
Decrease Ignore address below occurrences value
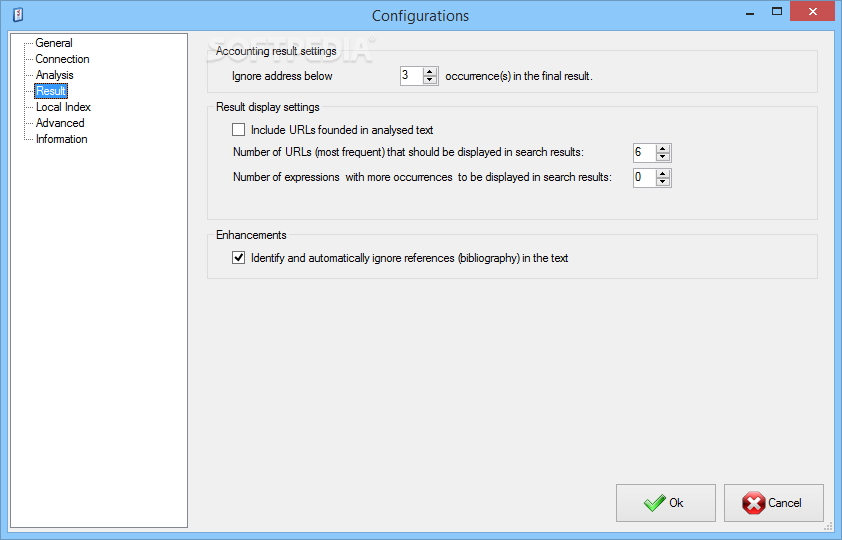(x=430, y=80)
